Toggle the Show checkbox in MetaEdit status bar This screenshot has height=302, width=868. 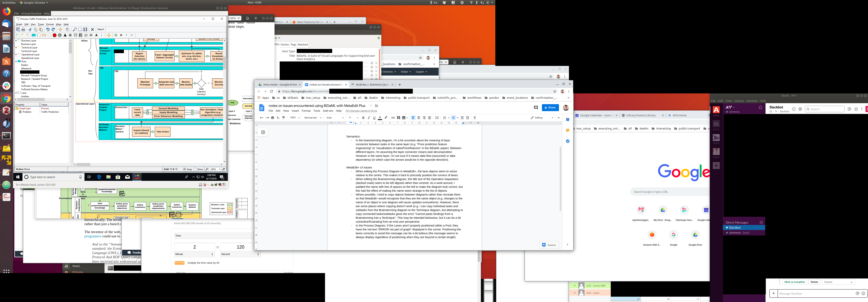pos(195,169)
